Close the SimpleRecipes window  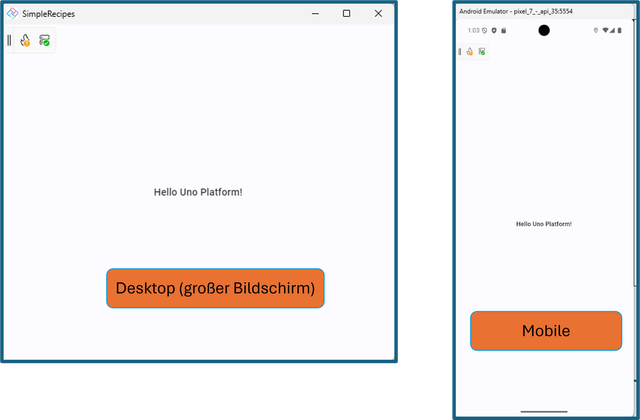click(378, 13)
